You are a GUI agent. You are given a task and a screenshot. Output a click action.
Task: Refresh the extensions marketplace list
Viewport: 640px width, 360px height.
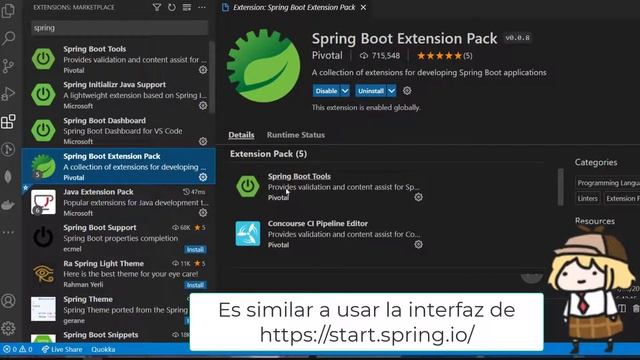click(171, 7)
